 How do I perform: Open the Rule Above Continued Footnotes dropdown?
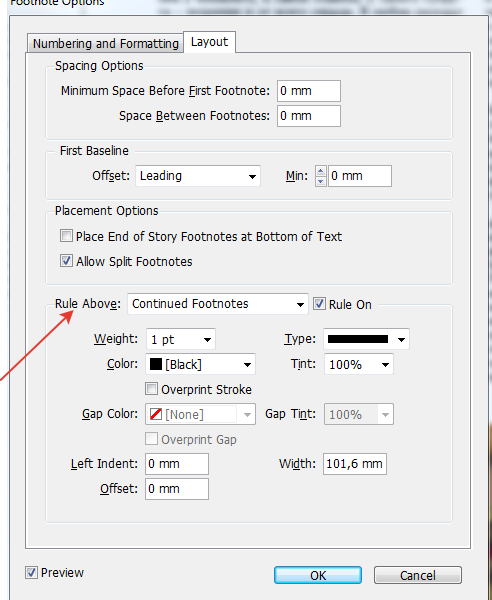pos(218,304)
